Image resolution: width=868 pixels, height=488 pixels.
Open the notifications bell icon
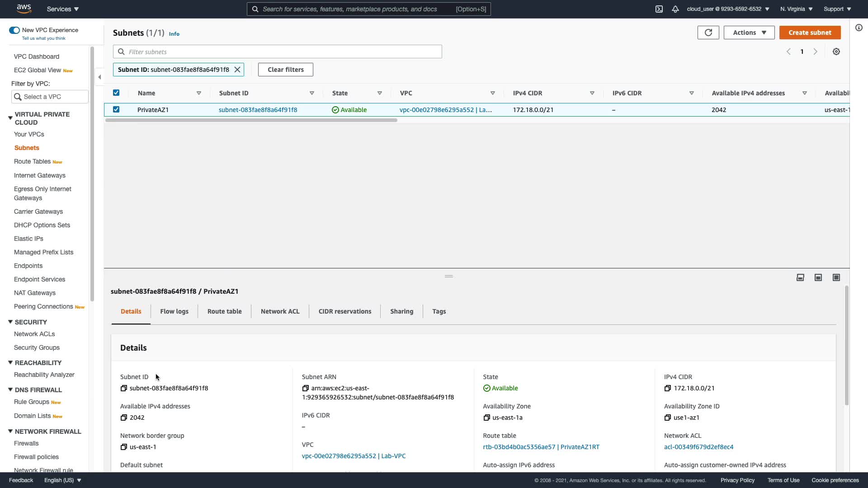click(x=675, y=9)
